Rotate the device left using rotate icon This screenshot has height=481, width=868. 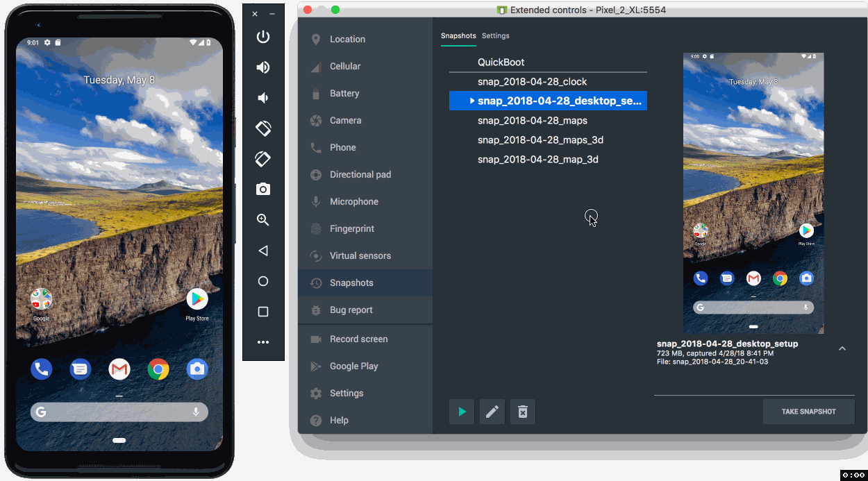(263, 128)
